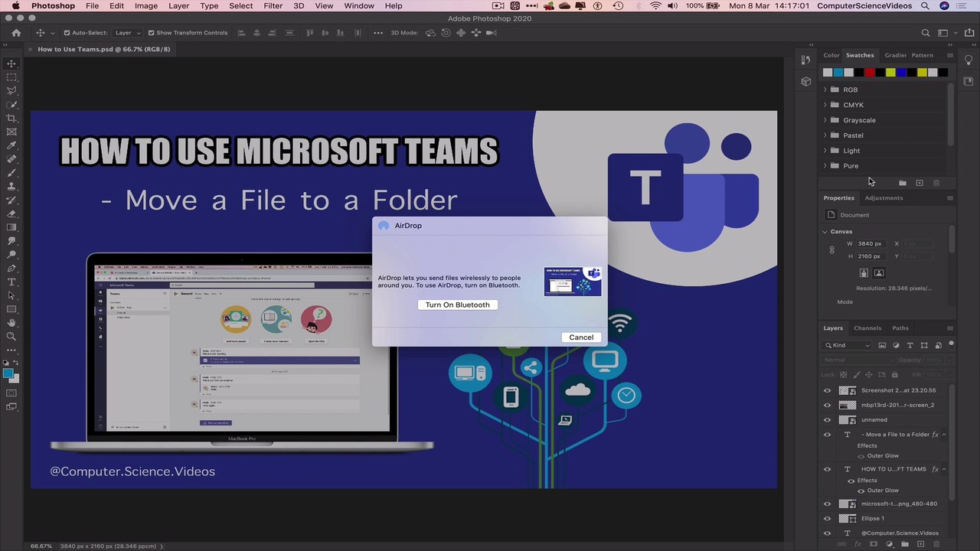Create new swatch in Swatches panel
This screenshot has height=551, width=980.
point(920,183)
